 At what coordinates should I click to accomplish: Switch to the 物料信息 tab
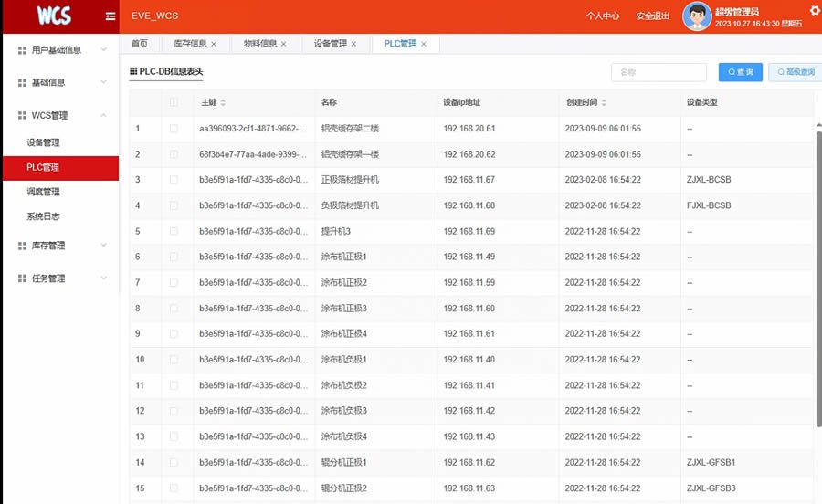[265, 44]
